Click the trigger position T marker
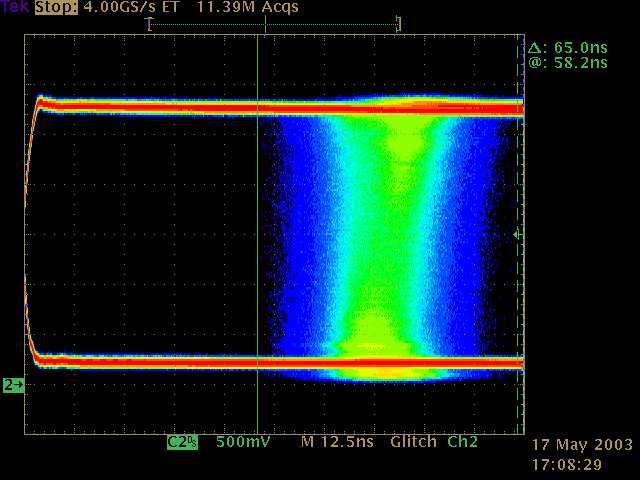640x480 pixels. tap(149, 24)
